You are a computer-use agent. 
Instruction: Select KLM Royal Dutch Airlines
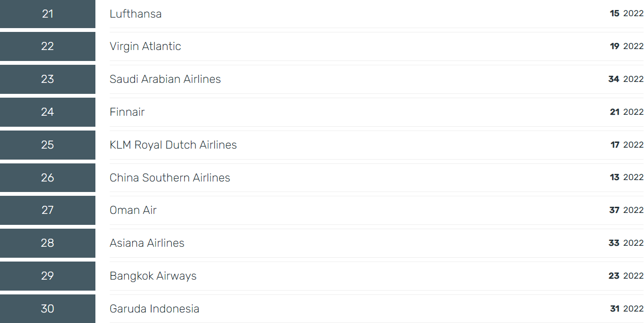pos(173,145)
